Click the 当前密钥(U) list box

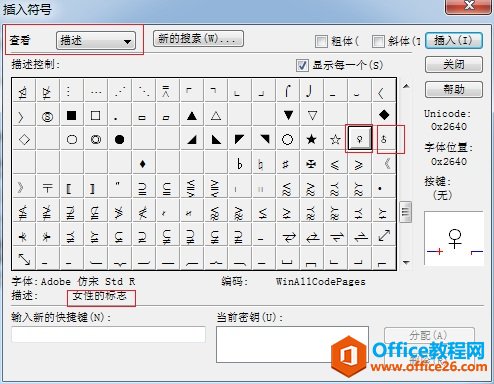[x=292, y=344]
